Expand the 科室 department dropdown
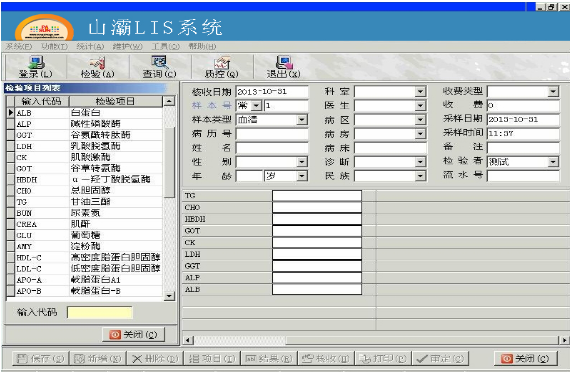This screenshot has width=570, height=372. [x=420, y=91]
